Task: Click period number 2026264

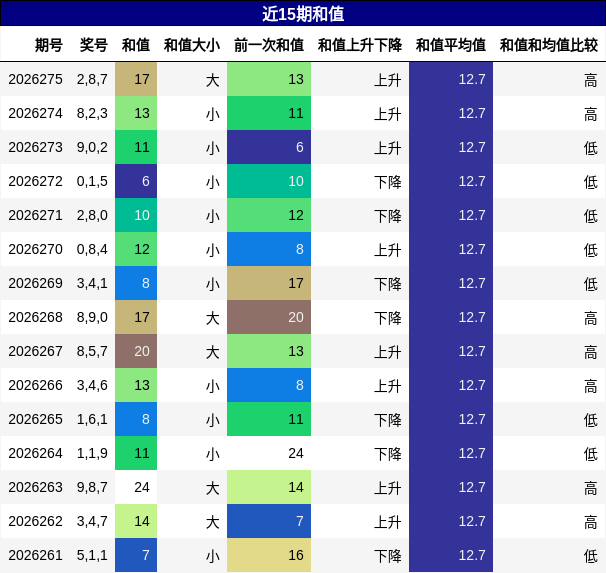Action: click(36, 453)
